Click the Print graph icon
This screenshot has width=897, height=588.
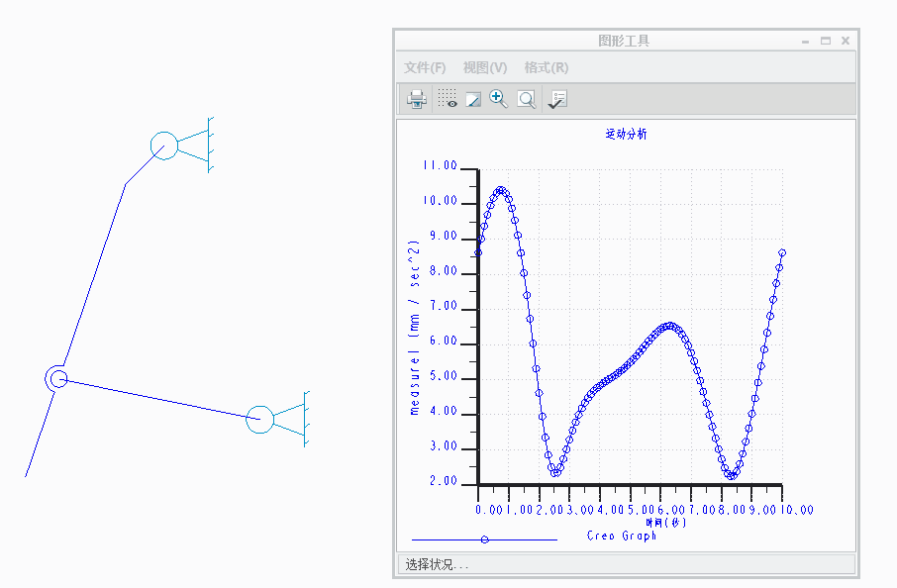coord(417,99)
